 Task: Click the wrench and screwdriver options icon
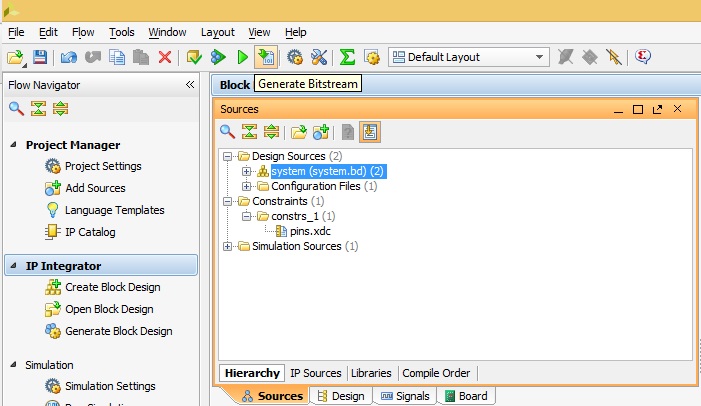click(x=319, y=57)
